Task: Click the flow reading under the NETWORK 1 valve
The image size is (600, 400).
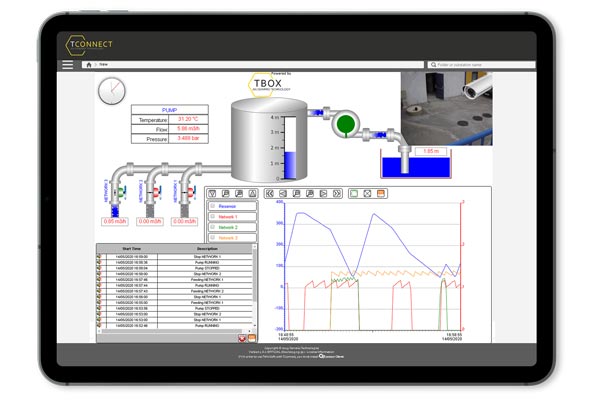Action: pos(184,222)
